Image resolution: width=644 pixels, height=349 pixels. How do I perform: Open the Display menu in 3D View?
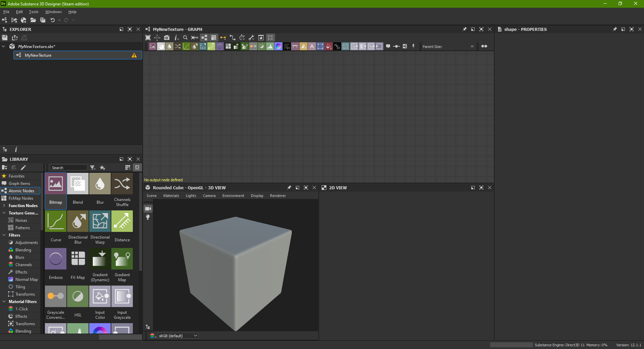click(x=257, y=196)
